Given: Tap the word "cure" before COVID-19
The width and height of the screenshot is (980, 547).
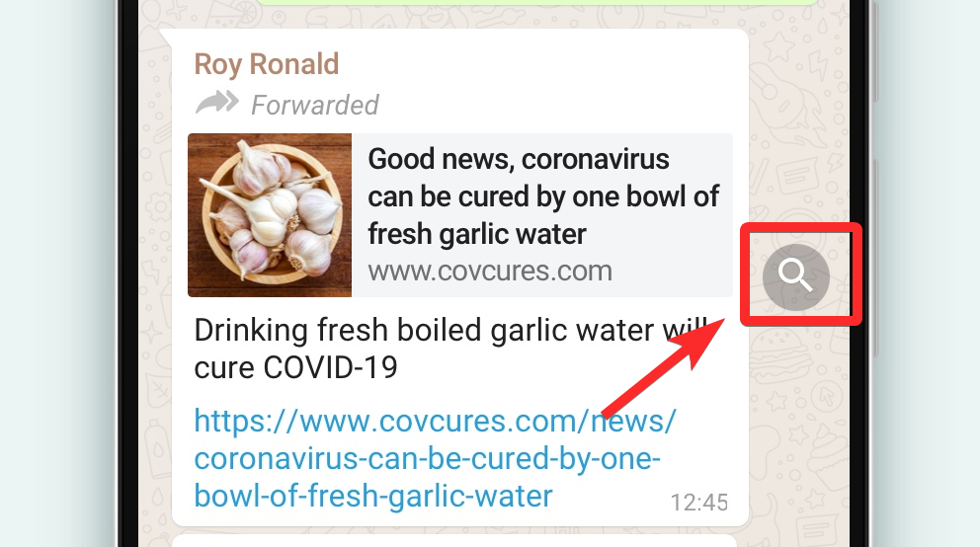Looking at the screenshot, I should [x=222, y=367].
